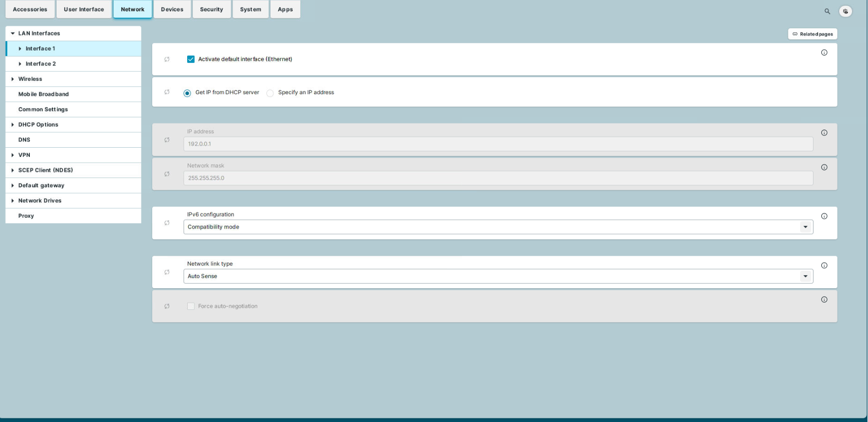This screenshot has height=422, width=868.
Task: Open info icon for IPv6 configuration
Action: pos(824,216)
